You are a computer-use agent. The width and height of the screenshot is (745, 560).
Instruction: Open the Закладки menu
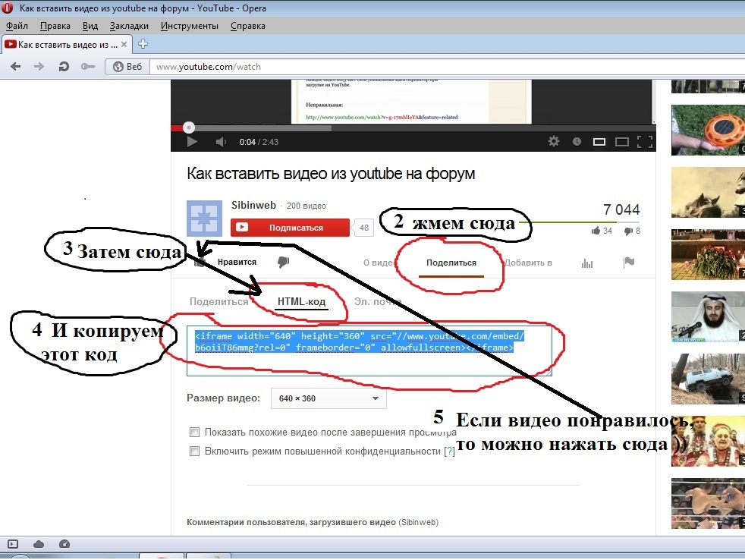tap(129, 26)
